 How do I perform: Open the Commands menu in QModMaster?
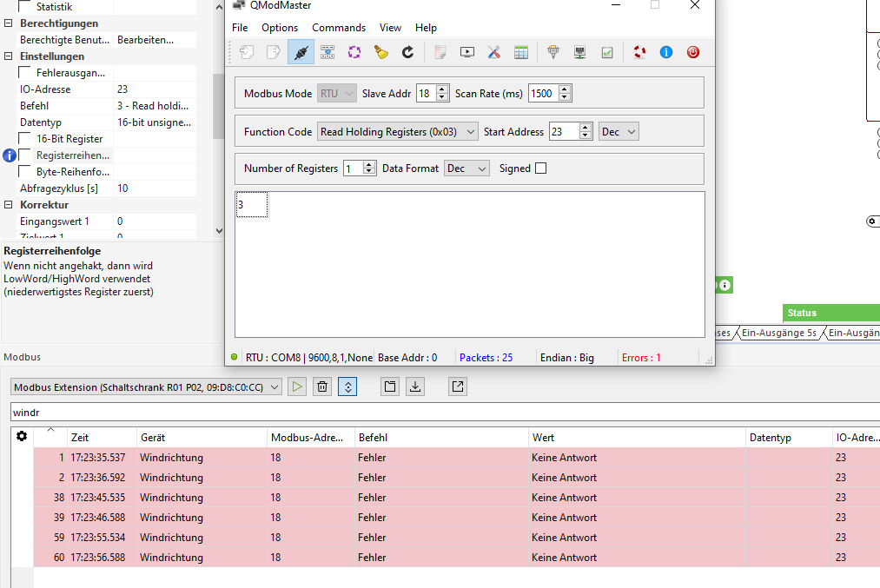coord(339,28)
